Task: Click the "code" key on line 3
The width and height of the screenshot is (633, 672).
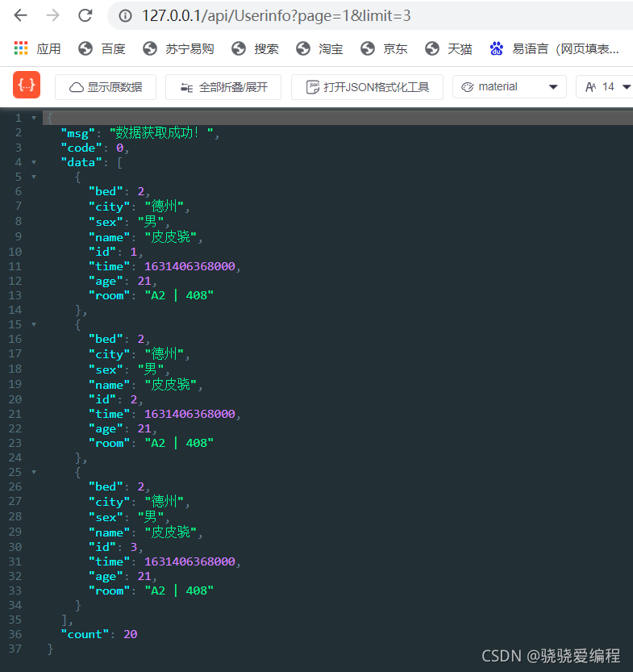Action: pyautogui.click(x=81, y=148)
